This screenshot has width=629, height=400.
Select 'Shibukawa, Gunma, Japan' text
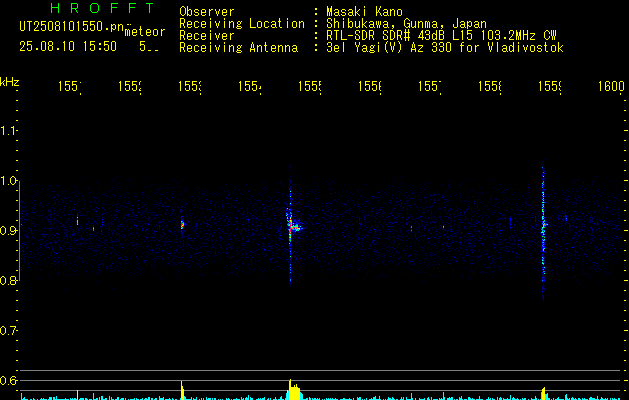[x=406, y=24]
